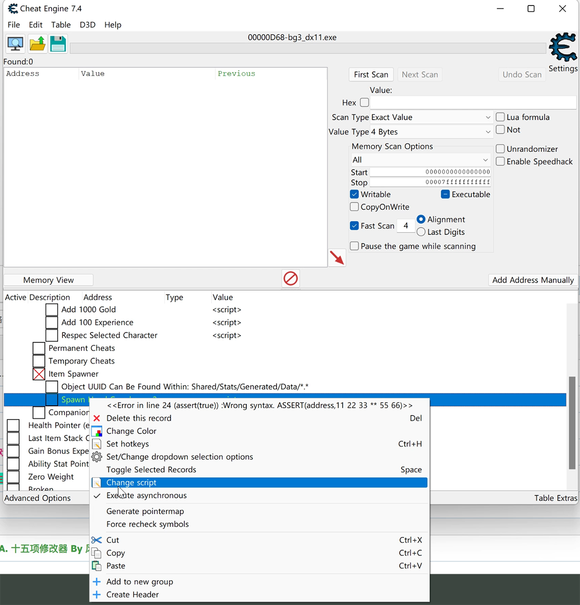Click Add Address Manually button
This screenshot has width=580, height=605.
533,280
